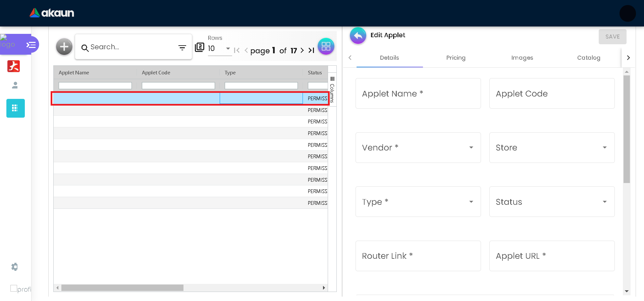Viewport: 644px width, 301px height.
Task: Open the red Acrobat-style sidebar icon
Action: [14, 66]
